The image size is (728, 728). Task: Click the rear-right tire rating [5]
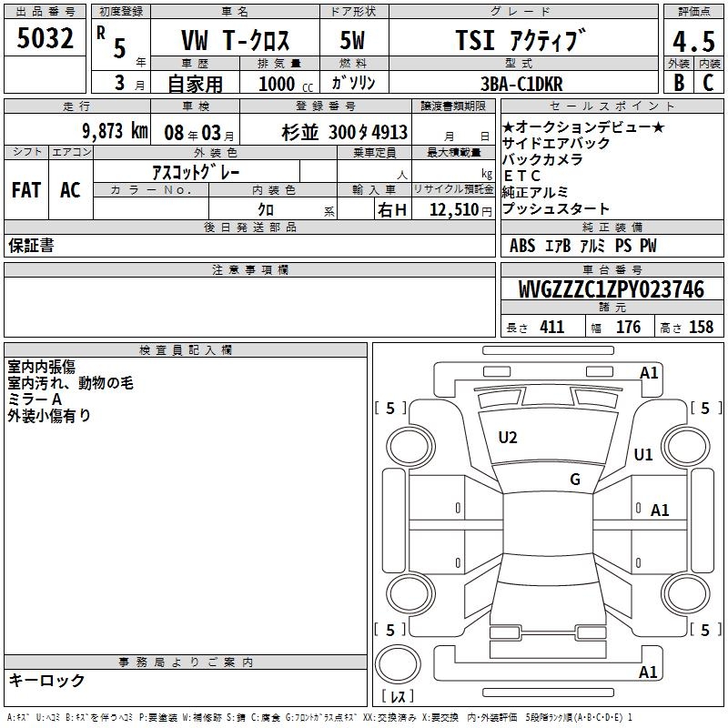click(x=705, y=630)
